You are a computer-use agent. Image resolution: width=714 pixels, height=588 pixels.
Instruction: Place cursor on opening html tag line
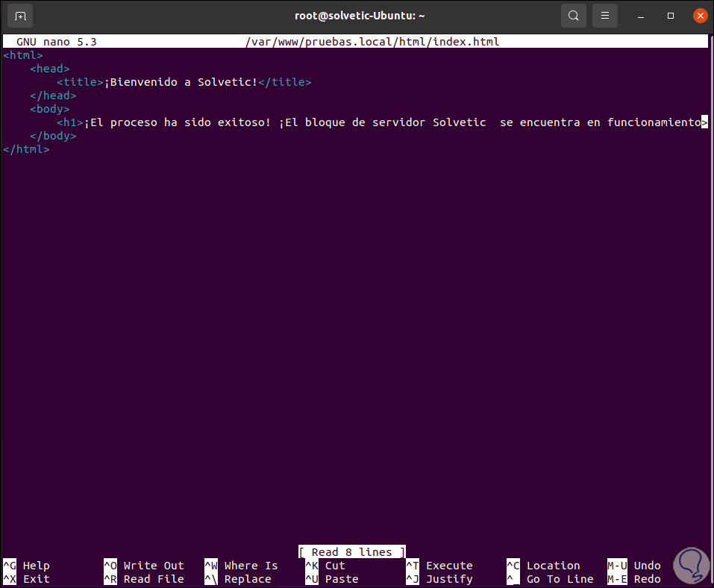23,55
